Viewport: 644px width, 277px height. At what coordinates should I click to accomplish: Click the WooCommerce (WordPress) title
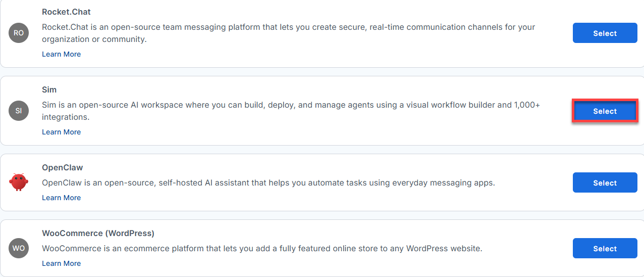point(98,233)
